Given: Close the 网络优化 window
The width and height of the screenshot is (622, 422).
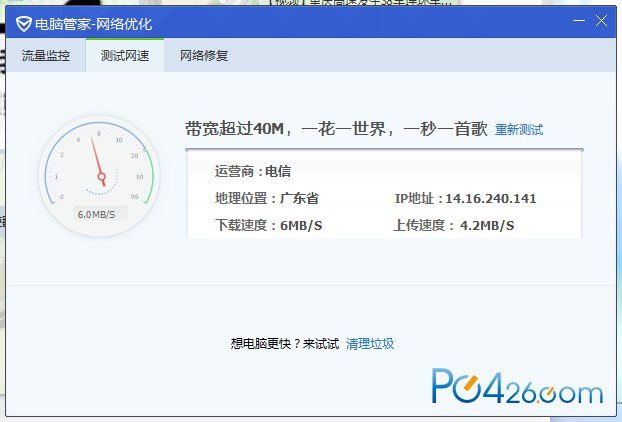Looking at the screenshot, I should pyautogui.click(x=601, y=21).
